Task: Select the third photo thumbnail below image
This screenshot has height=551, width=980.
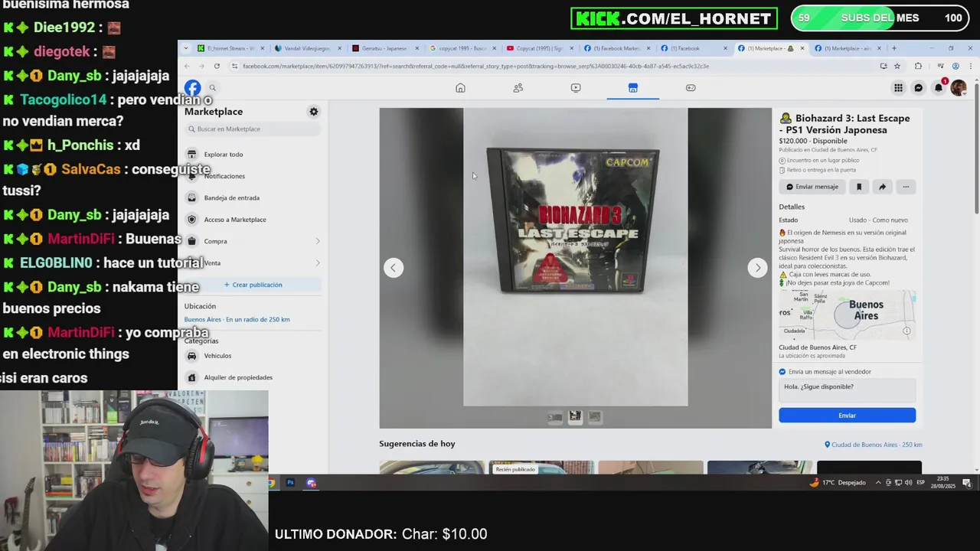Action: tap(595, 417)
